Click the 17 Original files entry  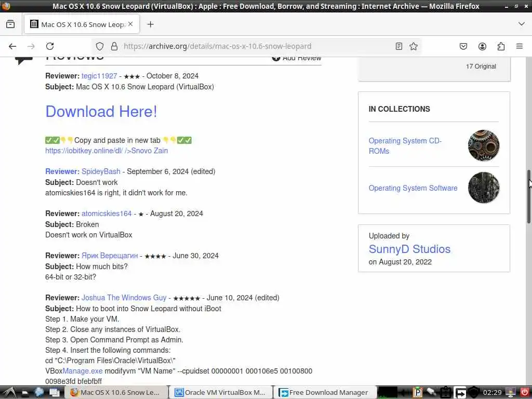(481, 66)
